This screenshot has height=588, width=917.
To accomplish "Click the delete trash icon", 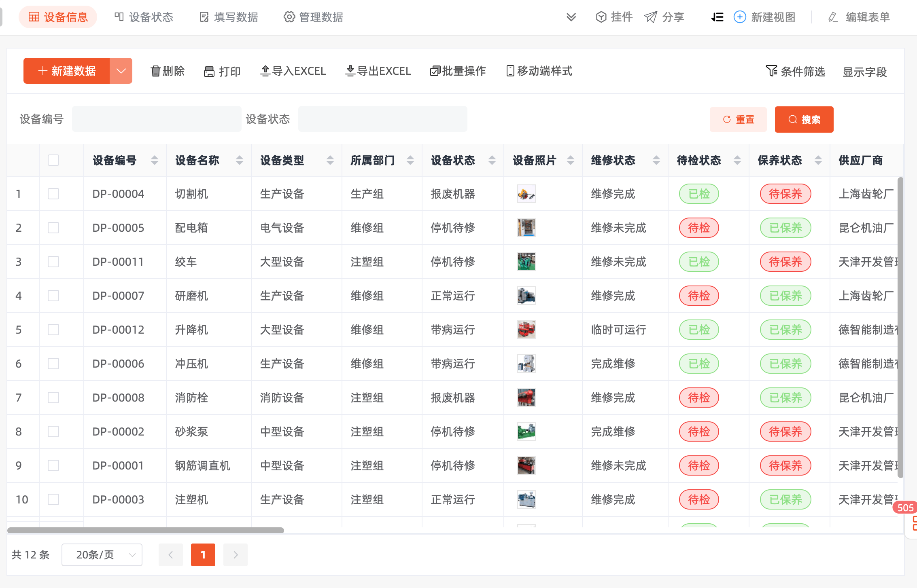I will 155,71.
